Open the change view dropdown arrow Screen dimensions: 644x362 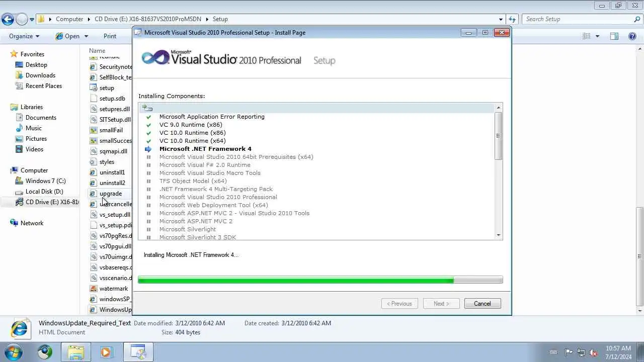(x=597, y=36)
